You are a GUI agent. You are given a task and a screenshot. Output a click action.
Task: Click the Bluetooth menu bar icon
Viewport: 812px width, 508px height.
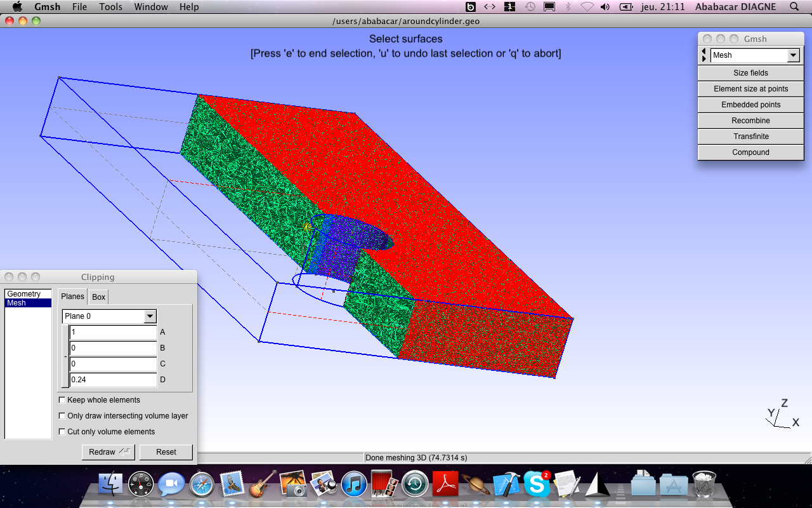click(x=568, y=6)
